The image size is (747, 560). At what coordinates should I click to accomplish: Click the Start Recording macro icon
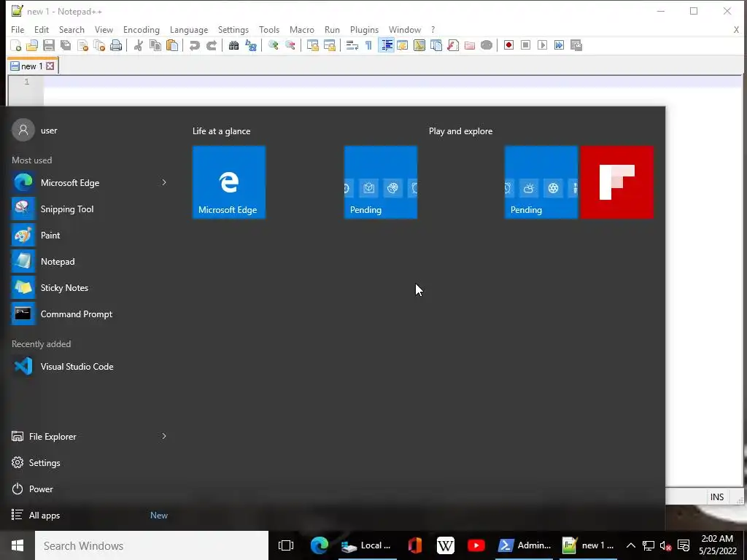click(x=508, y=45)
